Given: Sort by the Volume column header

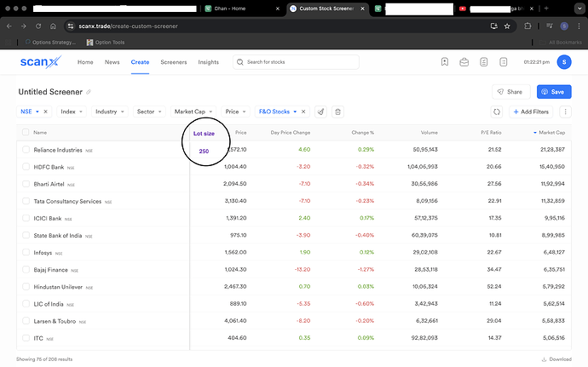Looking at the screenshot, I should pyautogui.click(x=429, y=132).
